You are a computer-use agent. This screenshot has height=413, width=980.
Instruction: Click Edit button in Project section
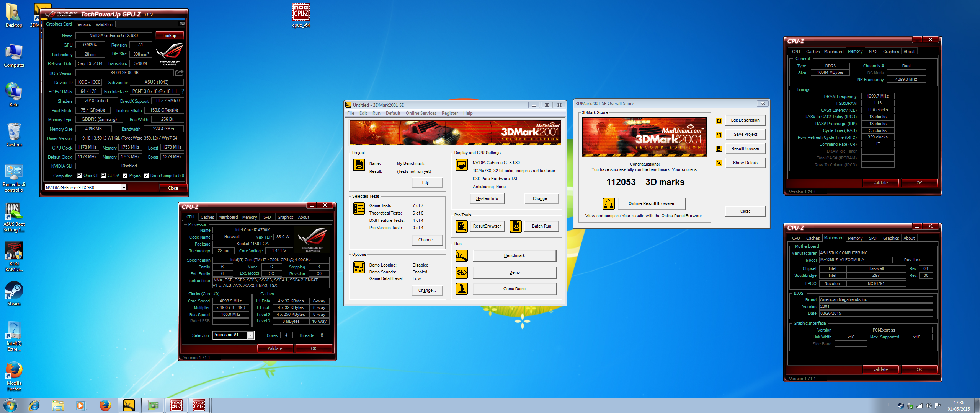point(427,183)
